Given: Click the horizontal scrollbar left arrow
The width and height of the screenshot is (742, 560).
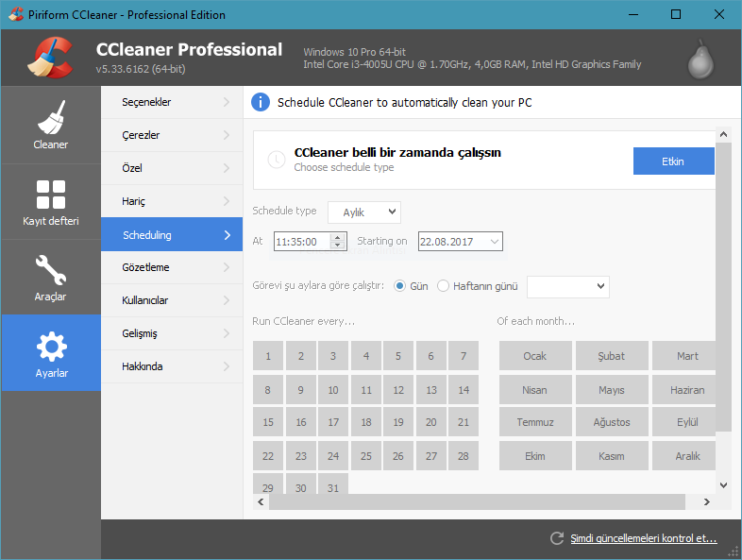Looking at the screenshot, I should [261, 501].
